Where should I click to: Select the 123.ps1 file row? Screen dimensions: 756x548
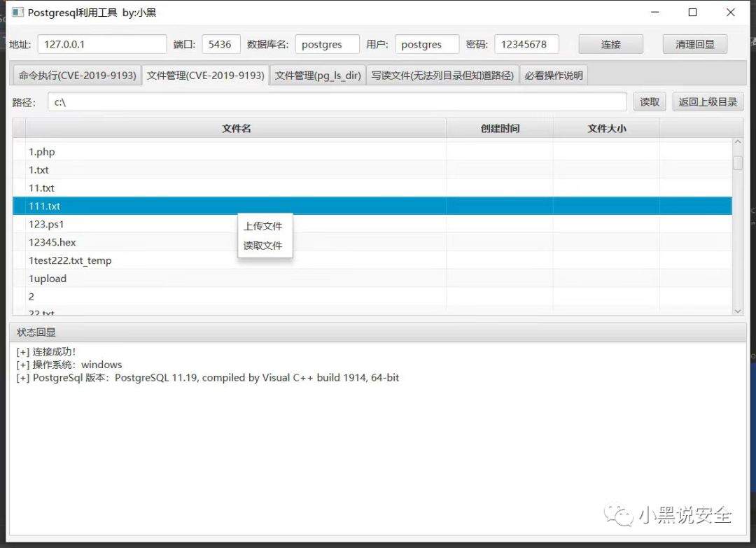[372, 224]
